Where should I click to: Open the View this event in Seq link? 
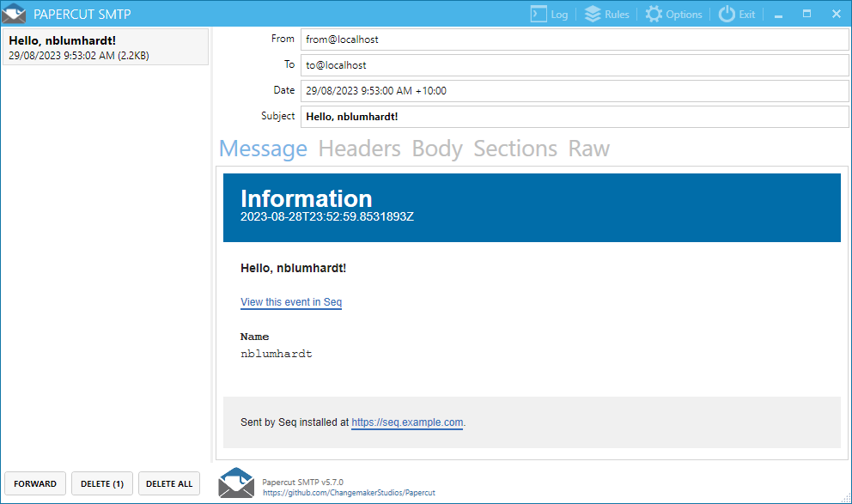[x=291, y=302]
